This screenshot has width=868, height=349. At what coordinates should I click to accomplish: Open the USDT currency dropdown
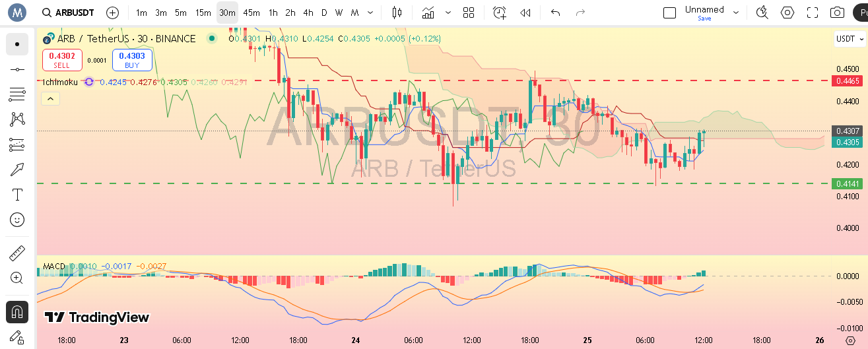pyautogui.click(x=850, y=39)
